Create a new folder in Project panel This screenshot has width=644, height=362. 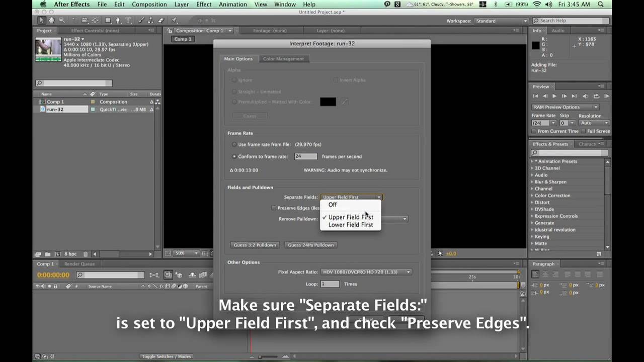pos(48,254)
